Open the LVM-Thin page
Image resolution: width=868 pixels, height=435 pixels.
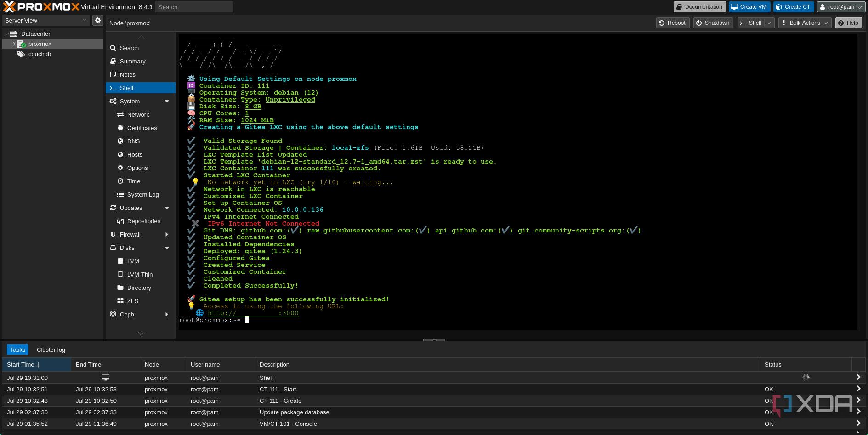click(x=140, y=274)
